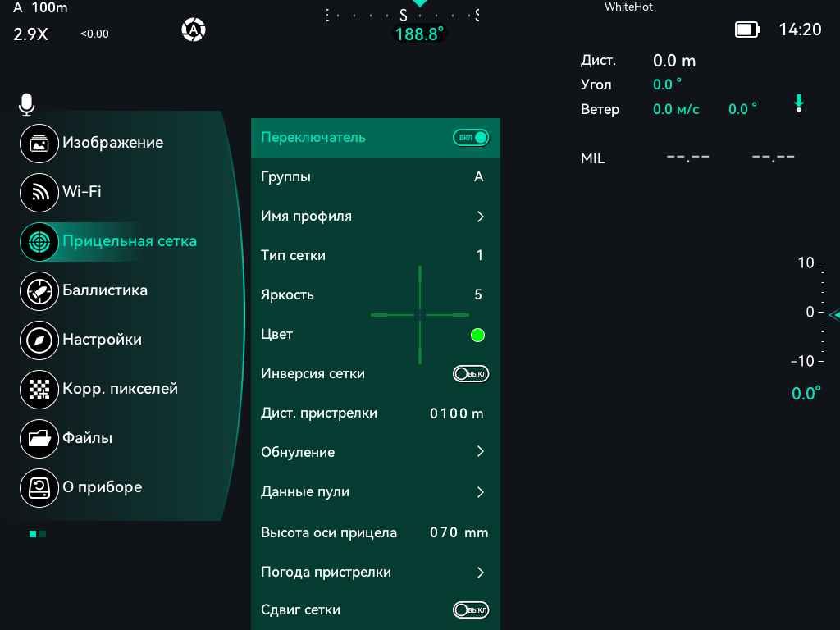The image size is (840, 630).
Task: Click the WhiteHot palette label
Action: (x=628, y=7)
